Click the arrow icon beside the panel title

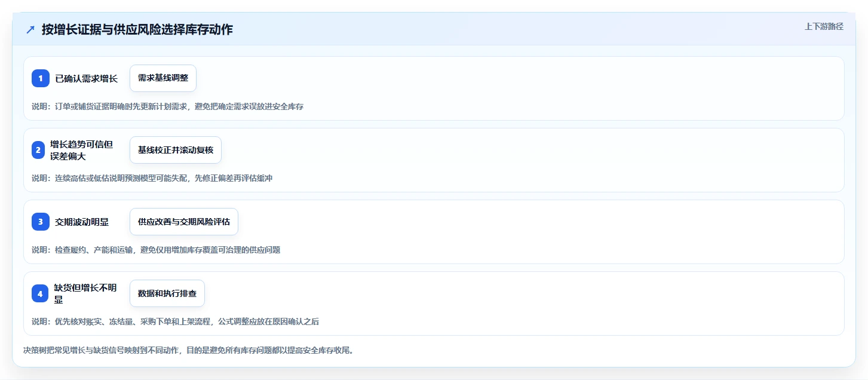pos(30,30)
